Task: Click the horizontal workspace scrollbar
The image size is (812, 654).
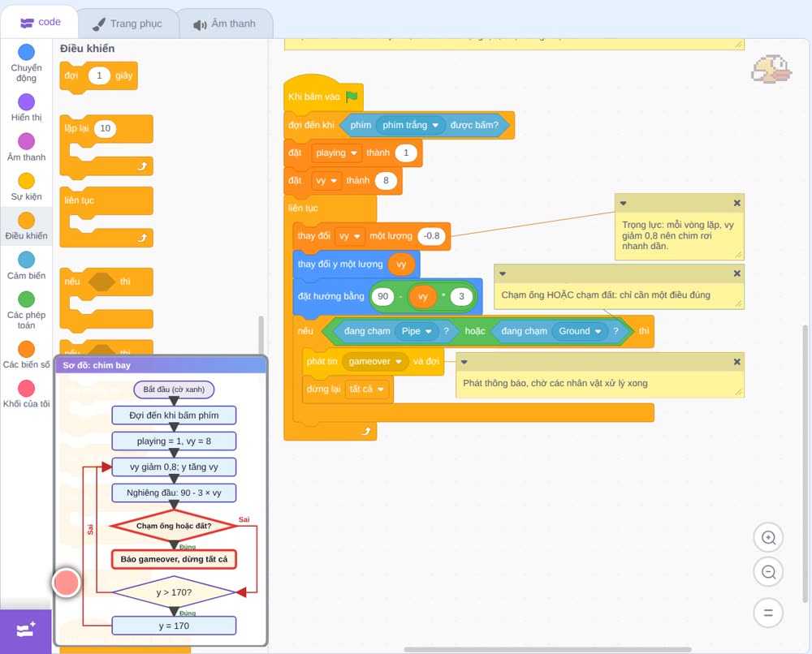Action: [x=547, y=649]
